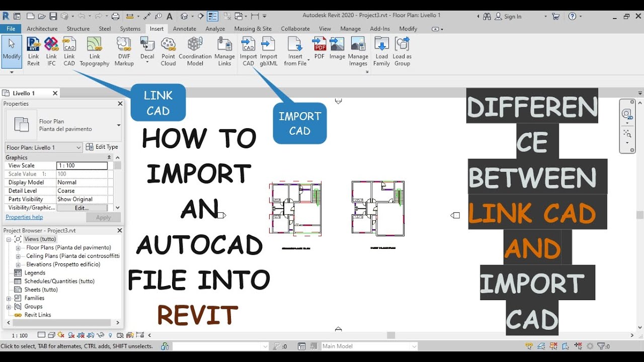Open Manage Links dialog

pos(224,51)
